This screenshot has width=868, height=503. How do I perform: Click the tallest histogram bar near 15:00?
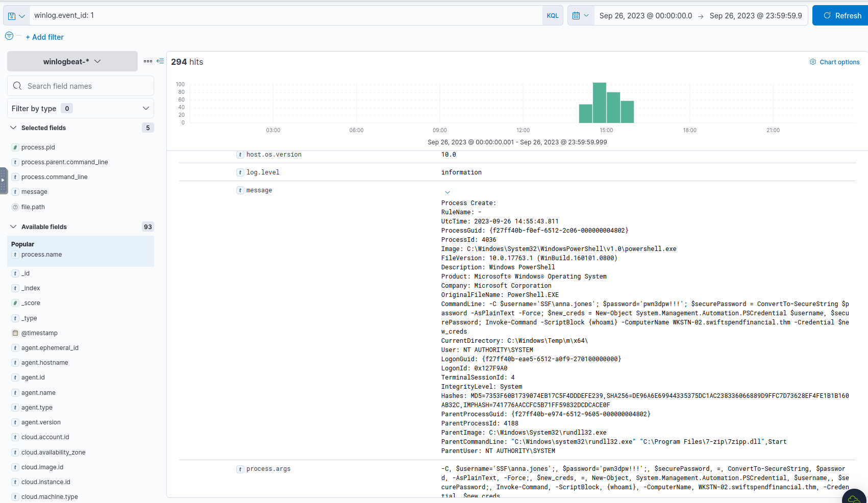tap(599, 103)
